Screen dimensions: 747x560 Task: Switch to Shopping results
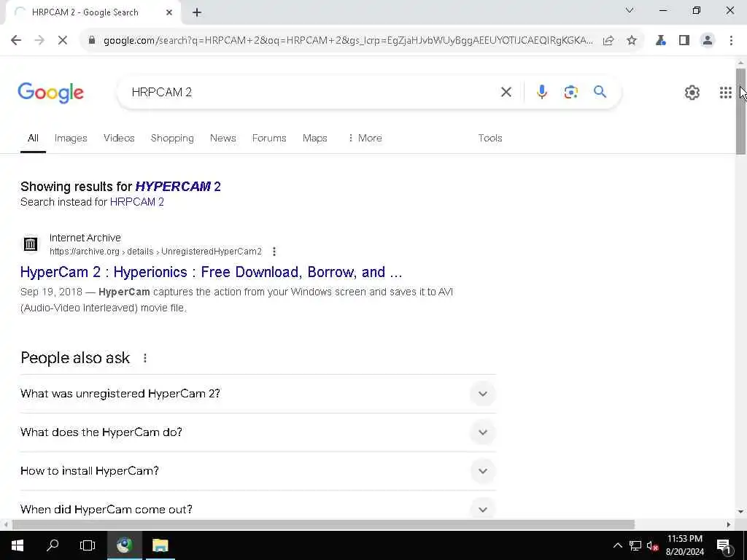pyautogui.click(x=172, y=138)
